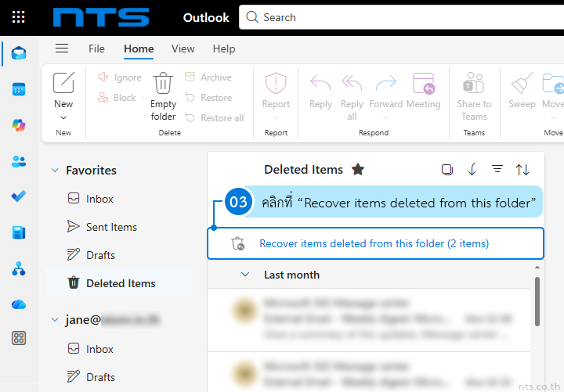Screen dimensions: 564x392
Task: Open Drafts under Favorites
Action: pos(119,255)
